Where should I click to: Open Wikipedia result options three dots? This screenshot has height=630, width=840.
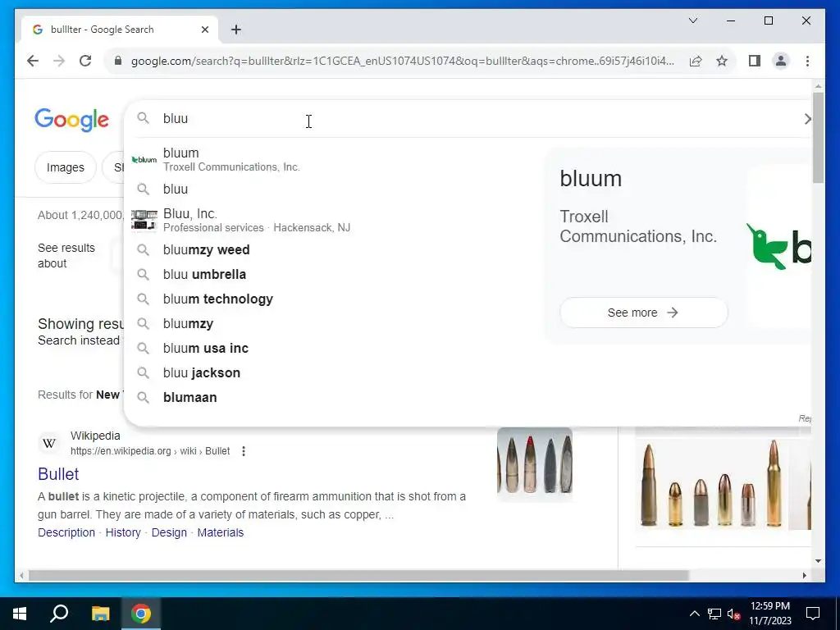tap(244, 451)
